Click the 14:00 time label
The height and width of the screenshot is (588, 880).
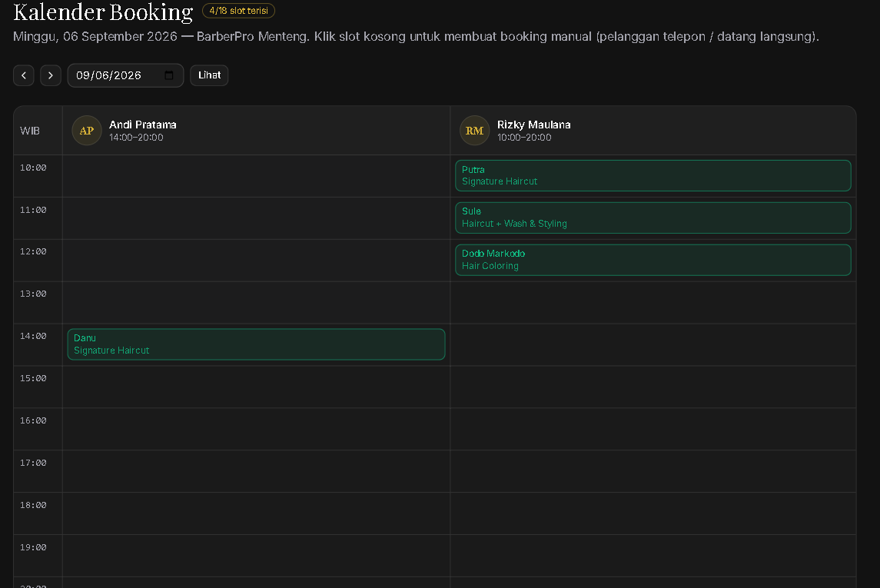[x=33, y=336]
